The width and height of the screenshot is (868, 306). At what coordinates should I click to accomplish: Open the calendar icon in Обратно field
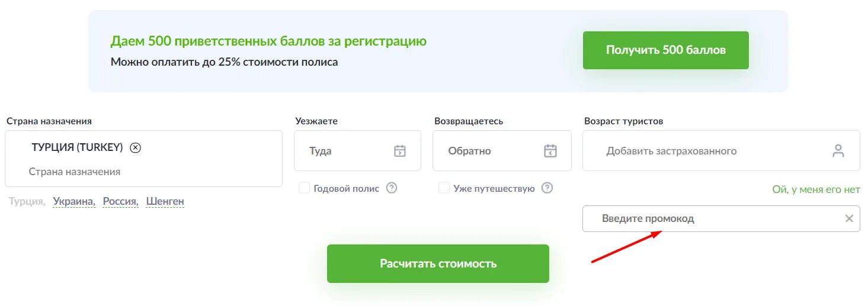pos(550,151)
